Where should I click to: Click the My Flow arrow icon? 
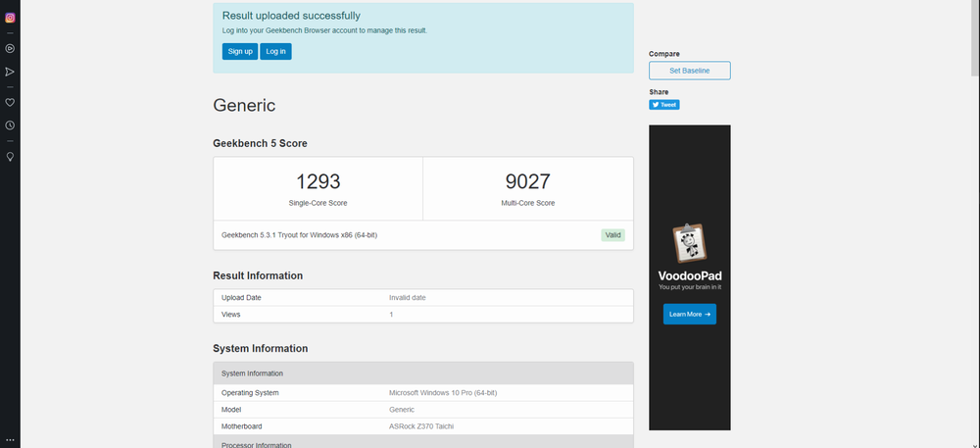tap(10, 72)
